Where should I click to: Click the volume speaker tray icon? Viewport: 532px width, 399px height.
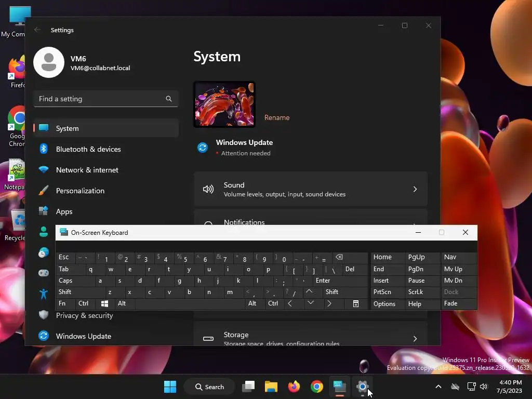484,387
